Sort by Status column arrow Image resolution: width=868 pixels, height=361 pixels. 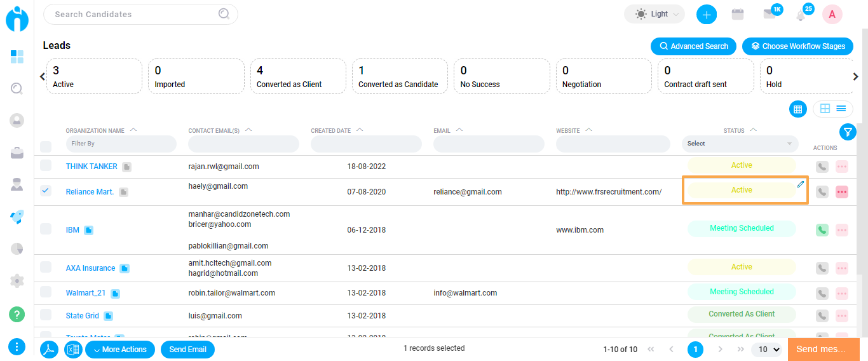753,130
